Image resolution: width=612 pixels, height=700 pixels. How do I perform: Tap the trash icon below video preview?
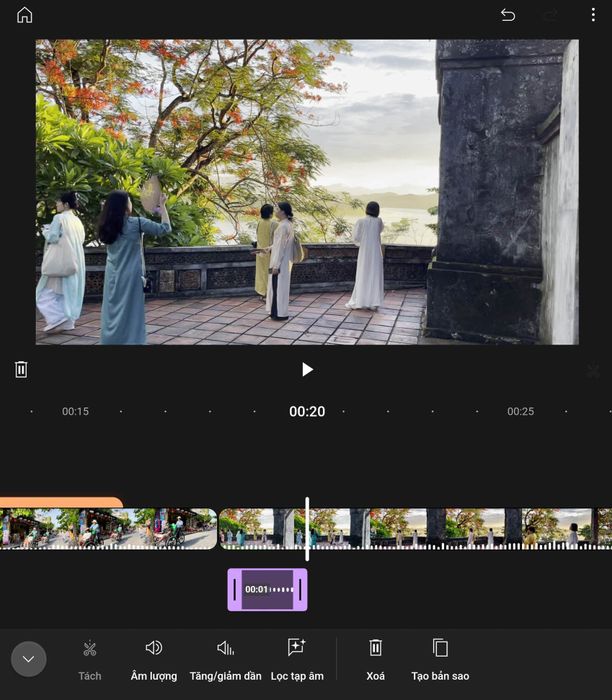pos(21,369)
